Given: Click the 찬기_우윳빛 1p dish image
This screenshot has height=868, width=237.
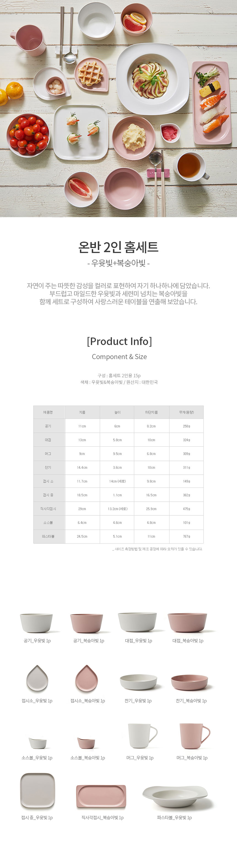Looking at the screenshot, I should [138, 682].
